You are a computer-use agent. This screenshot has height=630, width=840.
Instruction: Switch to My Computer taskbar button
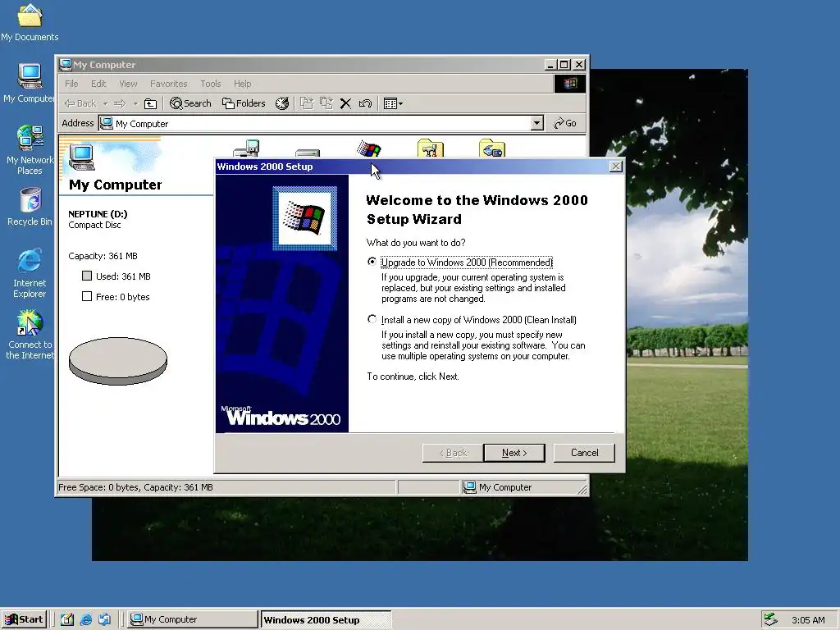pos(194,619)
